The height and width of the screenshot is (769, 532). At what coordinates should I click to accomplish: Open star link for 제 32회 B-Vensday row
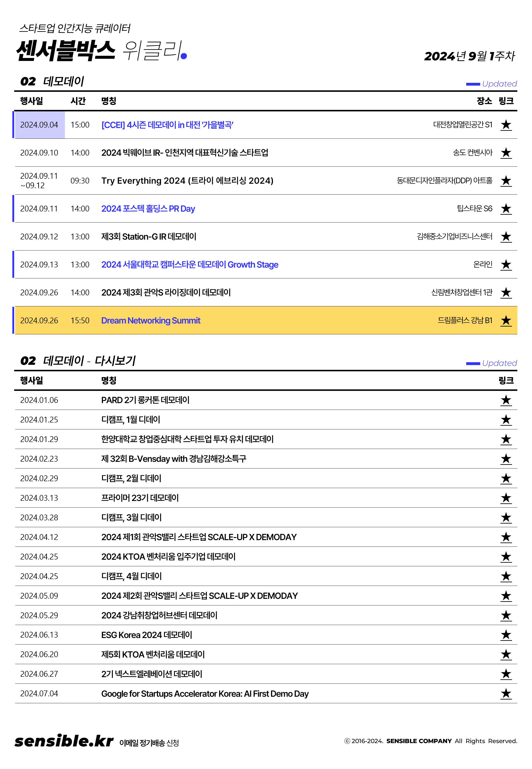(506, 459)
